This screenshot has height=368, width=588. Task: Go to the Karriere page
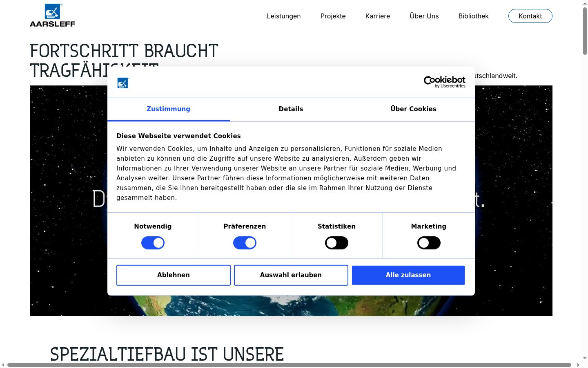pyautogui.click(x=378, y=16)
